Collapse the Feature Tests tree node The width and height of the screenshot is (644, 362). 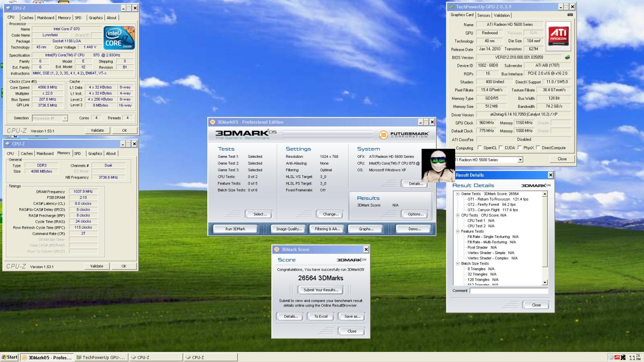(x=458, y=232)
